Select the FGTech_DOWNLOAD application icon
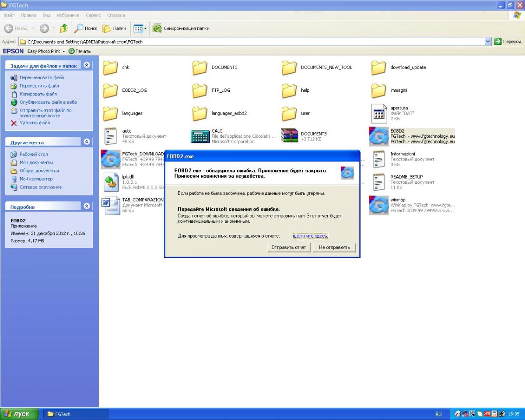This screenshot has height=420, width=525. pos(111,159)
